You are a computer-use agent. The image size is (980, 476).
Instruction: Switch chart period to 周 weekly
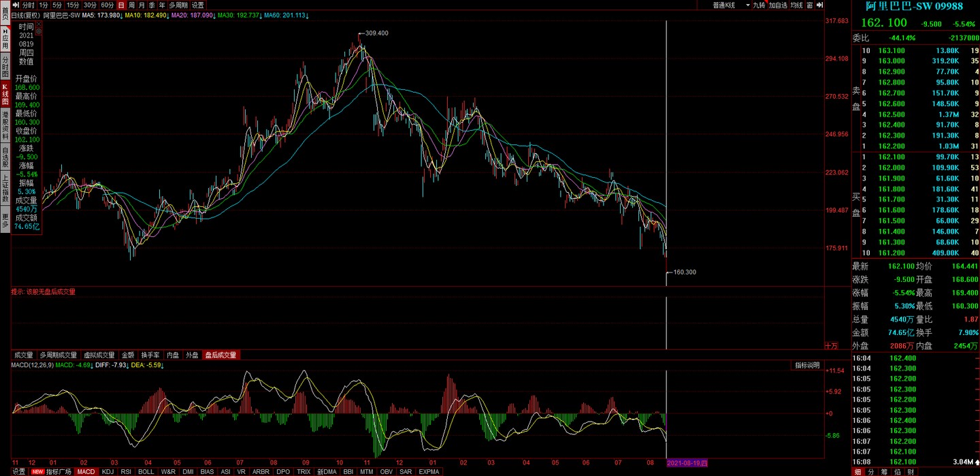(x=142, y=5)
